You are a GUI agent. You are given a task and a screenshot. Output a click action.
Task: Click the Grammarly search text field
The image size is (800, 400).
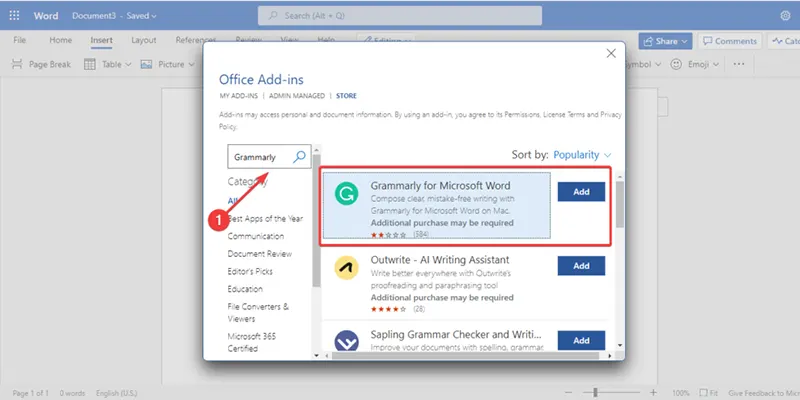click(260, 157)
